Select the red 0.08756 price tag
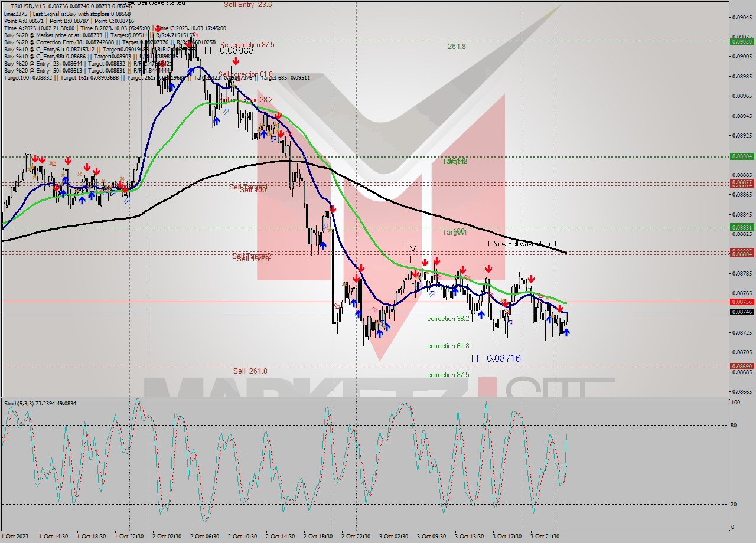 pyautogui.click(x=742, y=302)
